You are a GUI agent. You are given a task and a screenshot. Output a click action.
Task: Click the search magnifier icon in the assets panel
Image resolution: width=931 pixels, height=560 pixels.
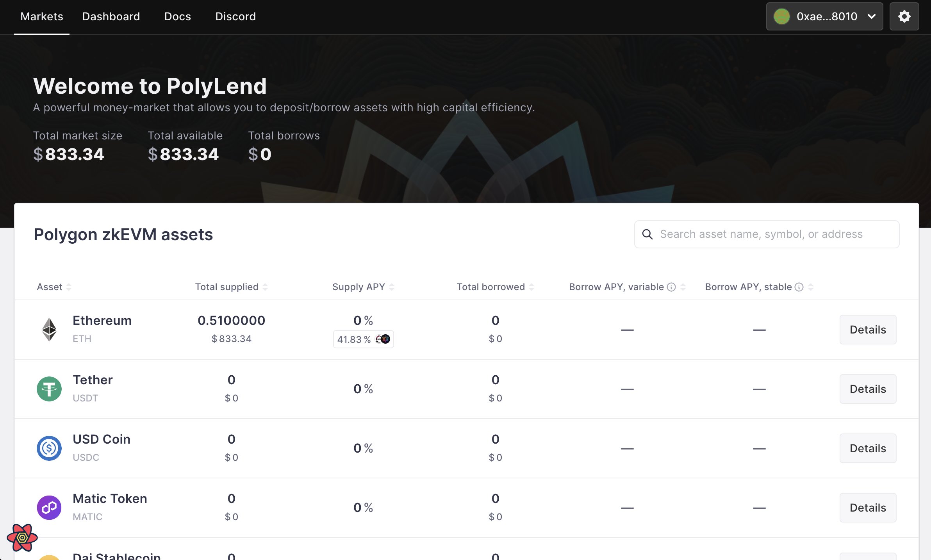click(647, 234)
